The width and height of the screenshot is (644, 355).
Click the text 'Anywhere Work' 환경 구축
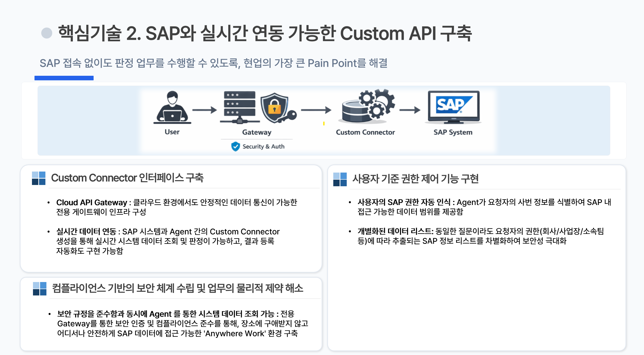[x=250, y=333]
